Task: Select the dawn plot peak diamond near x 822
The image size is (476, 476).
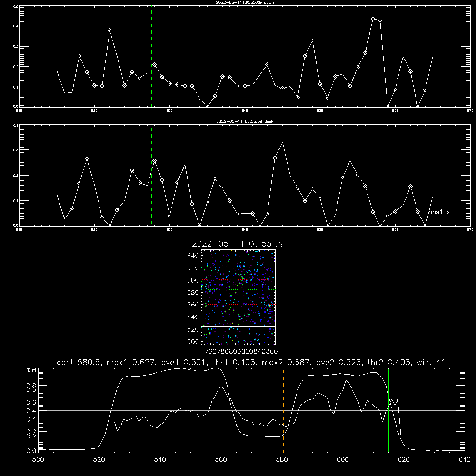Action: pos(109,30)
